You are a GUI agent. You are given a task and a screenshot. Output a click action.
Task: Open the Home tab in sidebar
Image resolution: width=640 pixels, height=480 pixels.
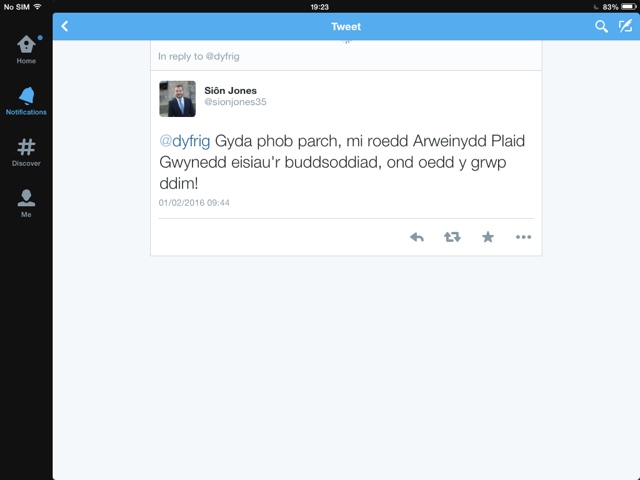pyautogui.click(x=26, y=49)
